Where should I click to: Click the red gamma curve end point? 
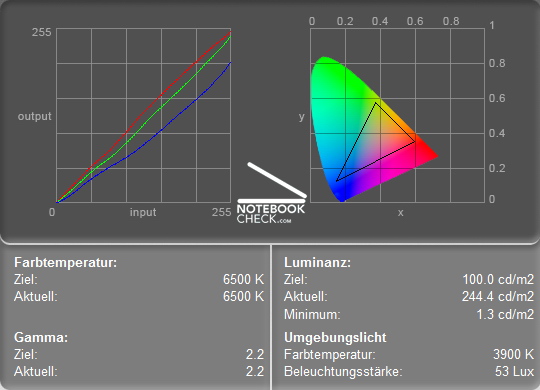pos(230,32)
